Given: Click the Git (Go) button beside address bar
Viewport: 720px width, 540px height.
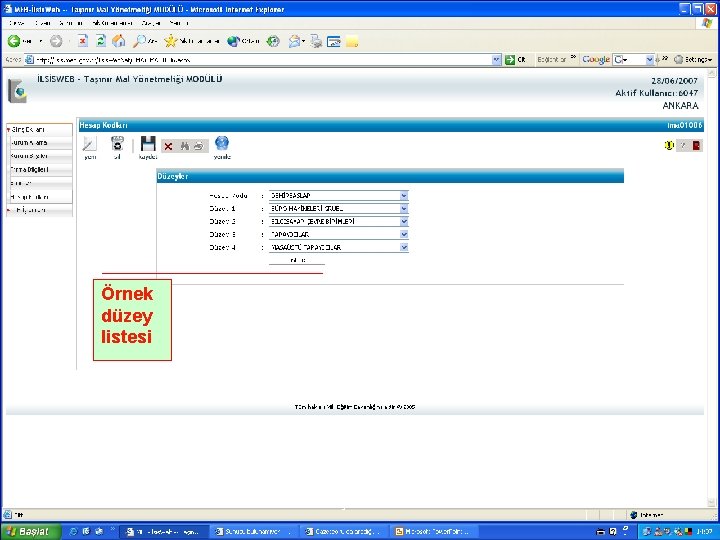Looking at the screenshot, I should pos(515,60).
